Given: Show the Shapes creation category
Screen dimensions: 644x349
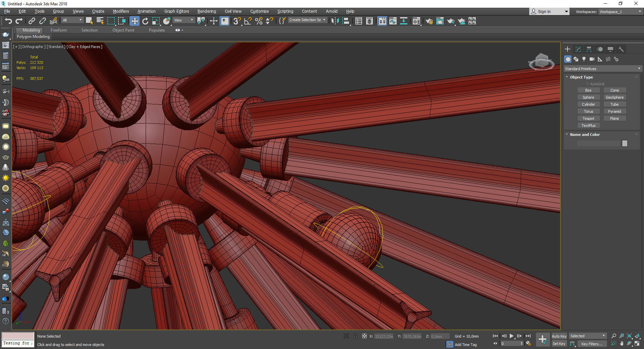Looking at the screenshot, I should (576, 59).
